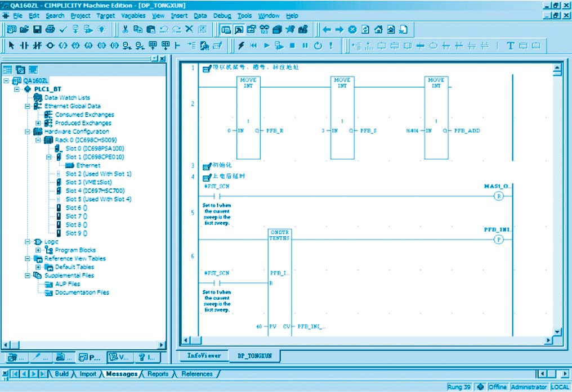This screenshot has width=572, height=392.
Task: Collapse the Rack 0 (IC698CHS009) node
Action: coord(38,140)
